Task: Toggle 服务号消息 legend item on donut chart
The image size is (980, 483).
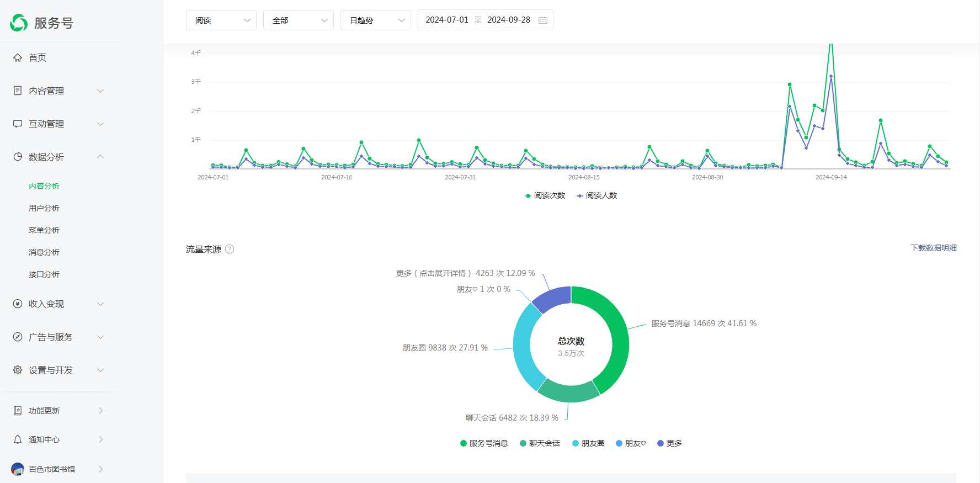Action: tap(484, 443)
